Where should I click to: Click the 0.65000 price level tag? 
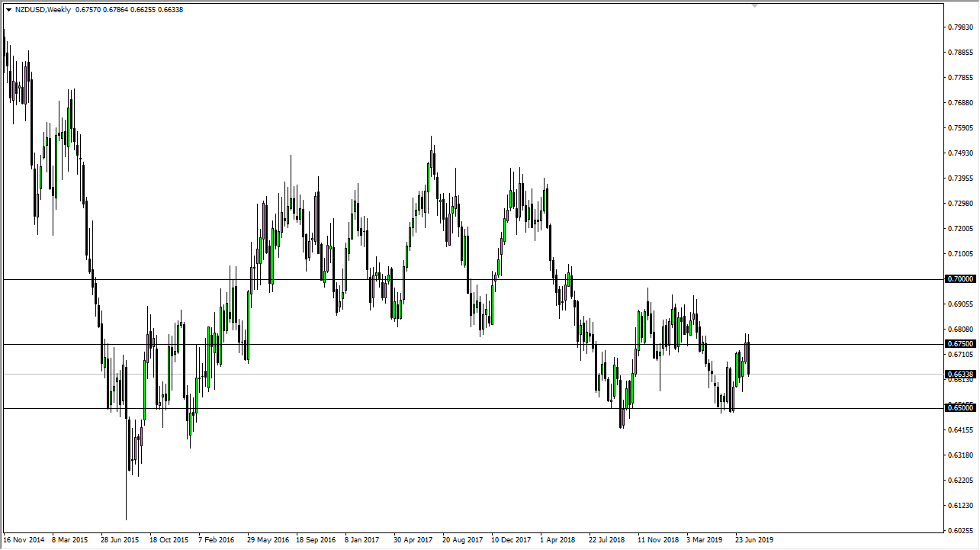pos(960,408)
